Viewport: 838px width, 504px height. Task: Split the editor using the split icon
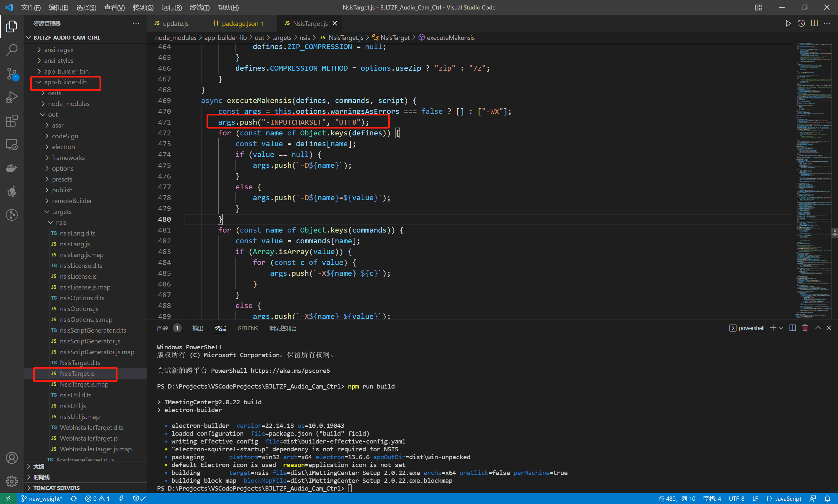(814, 23)
